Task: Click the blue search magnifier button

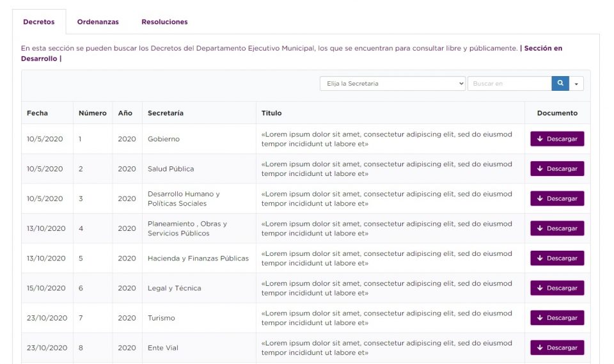Action: click(560, 84)
